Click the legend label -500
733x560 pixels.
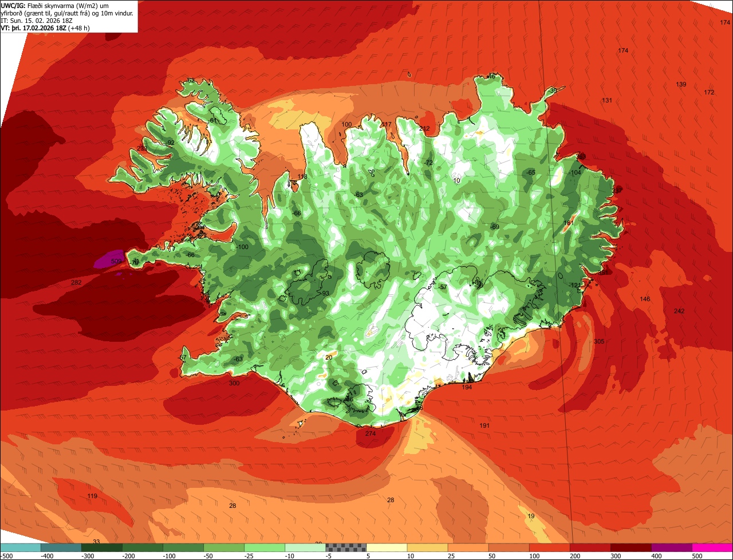click(6, 556)
